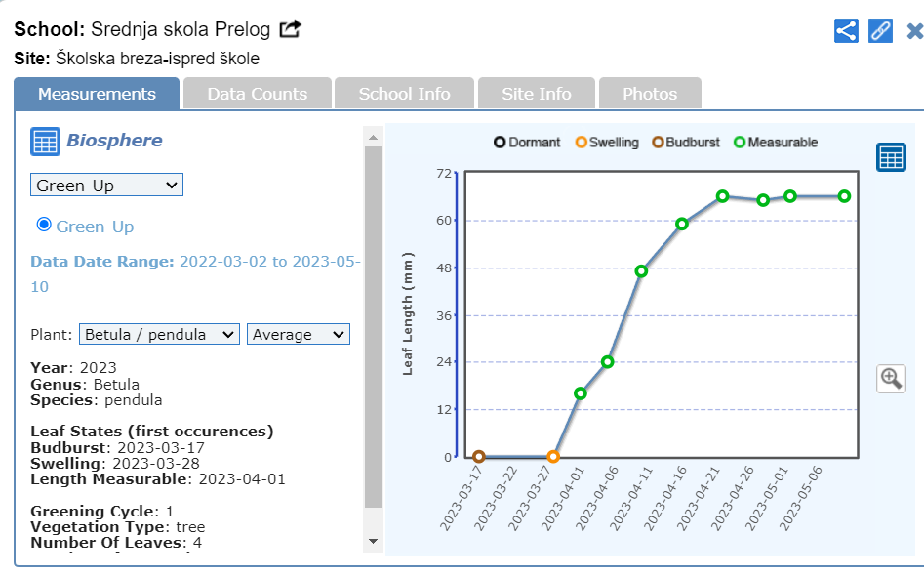Click the Biosphere heading link
The width and height of the screenshot is (924, 578).
pyautogui.click(x=114, y=141)
